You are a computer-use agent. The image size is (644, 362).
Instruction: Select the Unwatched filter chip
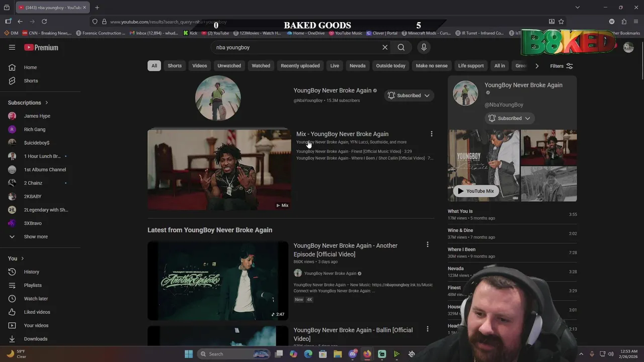coord(229,66)
